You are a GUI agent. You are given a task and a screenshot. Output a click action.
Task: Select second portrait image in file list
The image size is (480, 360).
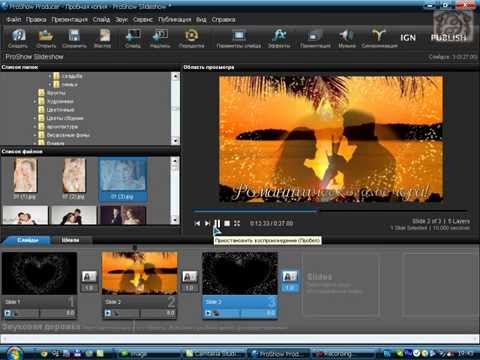tap(74, 176)
